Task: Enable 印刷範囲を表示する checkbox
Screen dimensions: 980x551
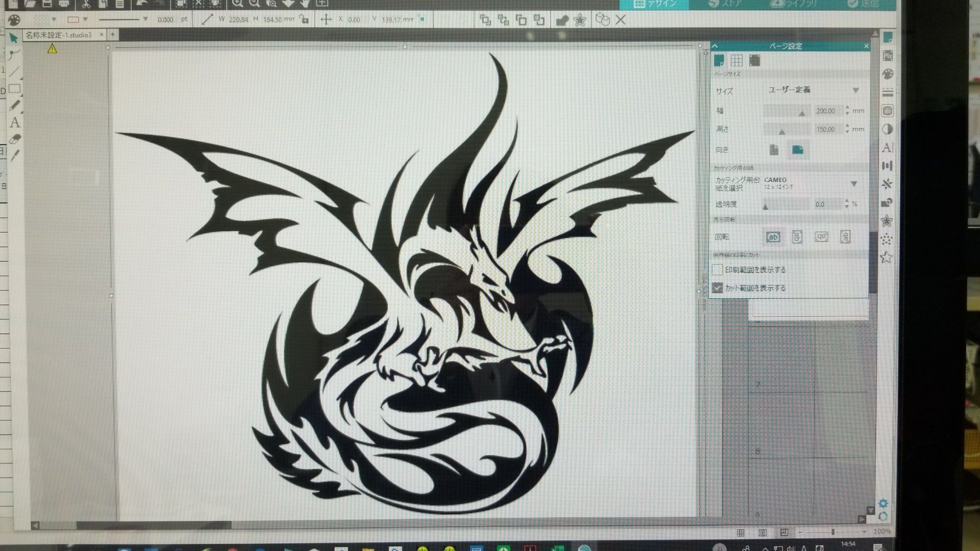Action: point(718,270)
